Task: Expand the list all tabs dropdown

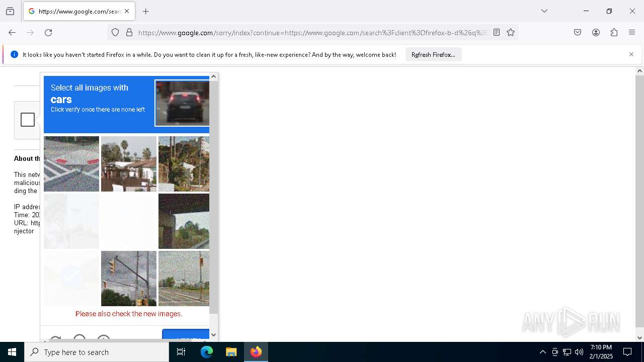Action: 544,11
